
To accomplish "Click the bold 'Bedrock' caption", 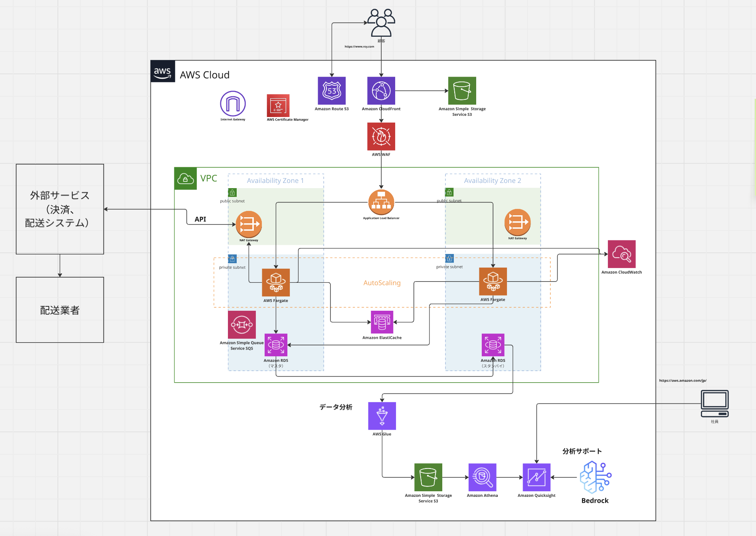I will 595,500.
